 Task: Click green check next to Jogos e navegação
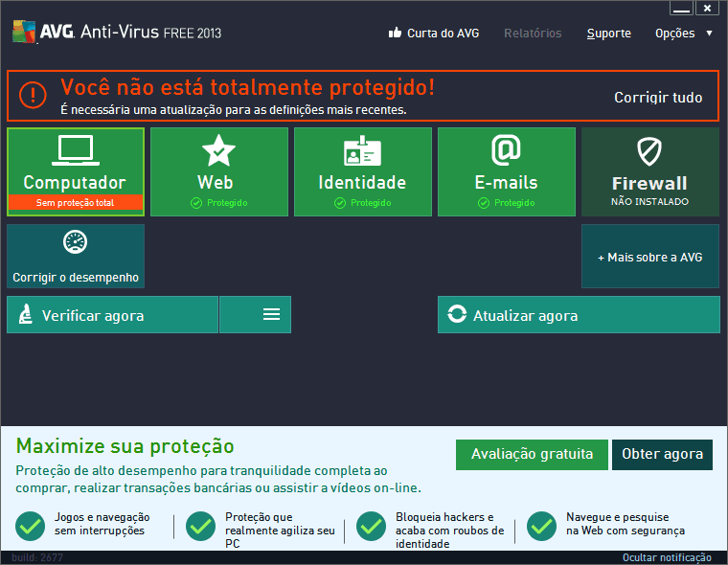pos(31,526)
